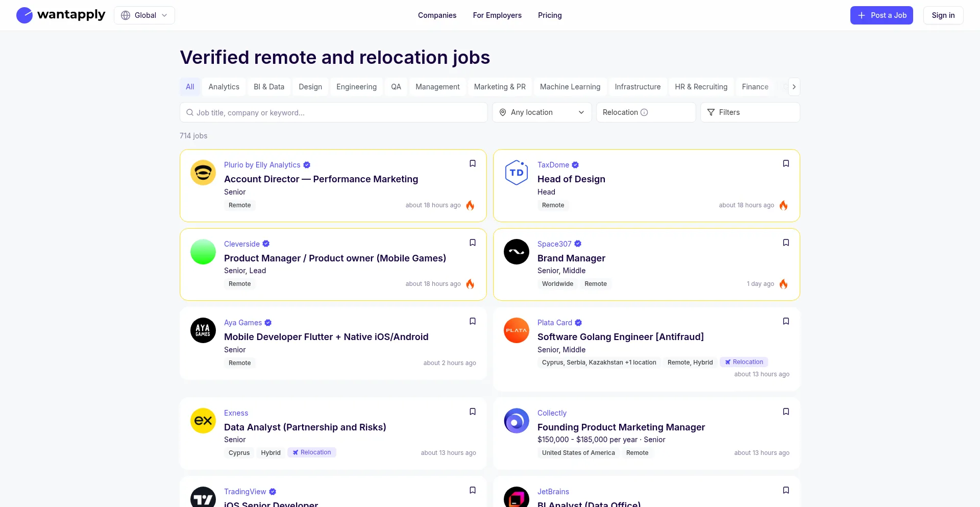Screen dimensions: 980x507
Task: Bookmark the Data Analyst (Partnership and Risks) job
Action: pos(473,412)
